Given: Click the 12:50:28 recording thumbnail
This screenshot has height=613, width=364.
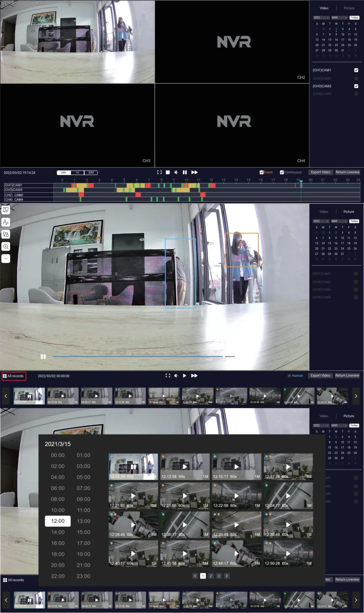Looking at the screenshot, I should pyautogui.click(x=288, y=553).
